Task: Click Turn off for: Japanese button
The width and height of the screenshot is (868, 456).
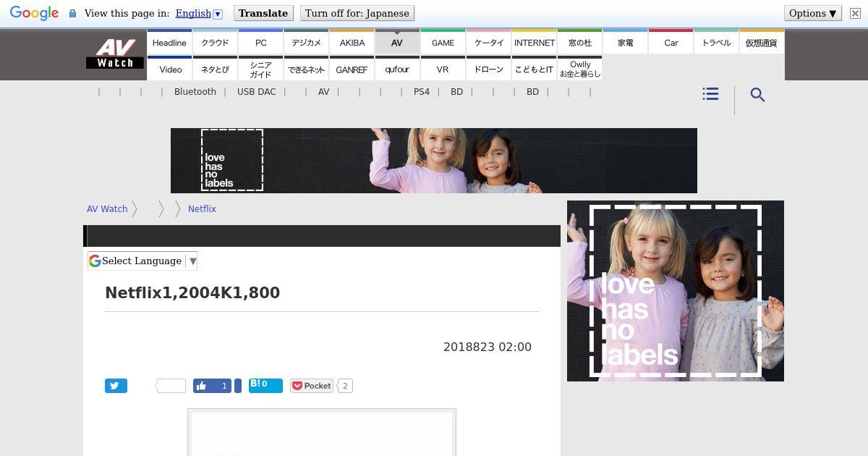Action: [x=357, y=13]
